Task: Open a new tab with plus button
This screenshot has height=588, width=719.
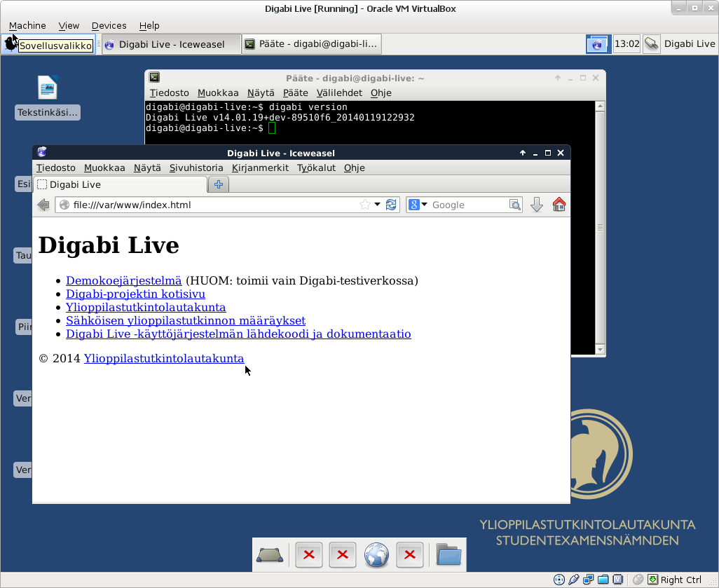Action: [219, 184]
